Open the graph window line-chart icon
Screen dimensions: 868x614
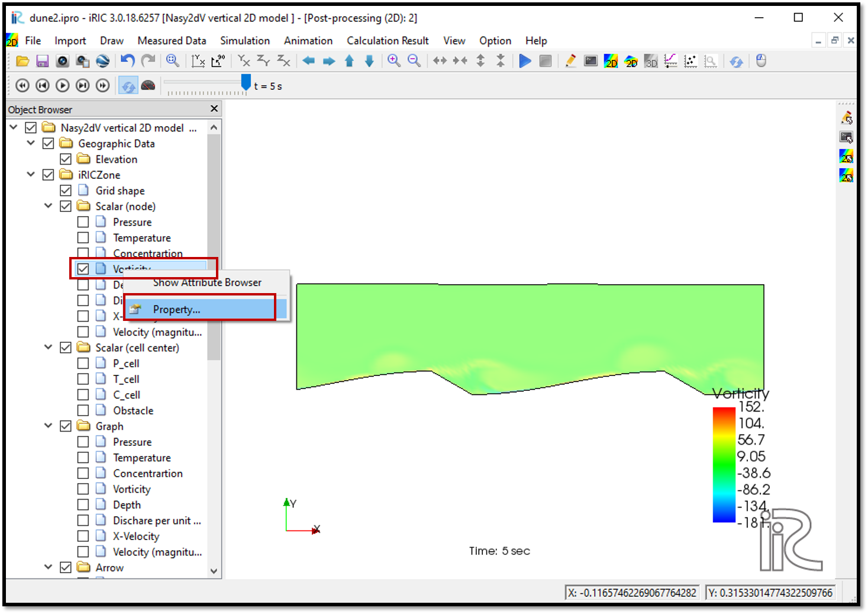point(670,61)
